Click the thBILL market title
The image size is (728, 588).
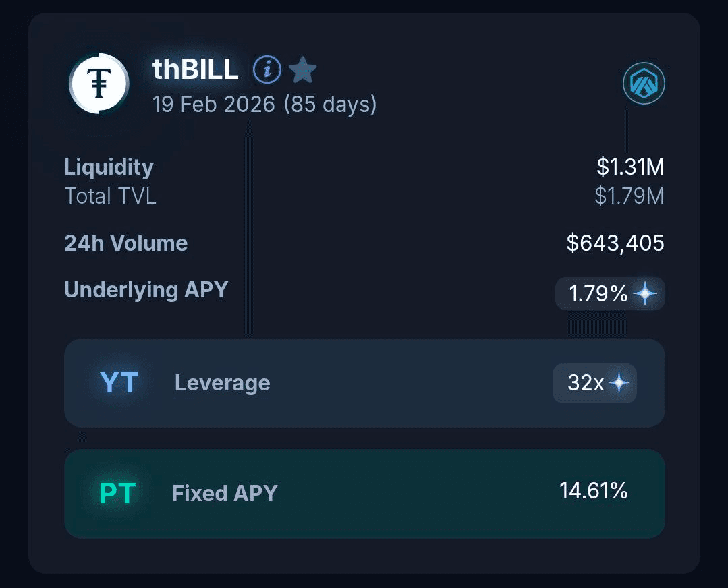196,69
